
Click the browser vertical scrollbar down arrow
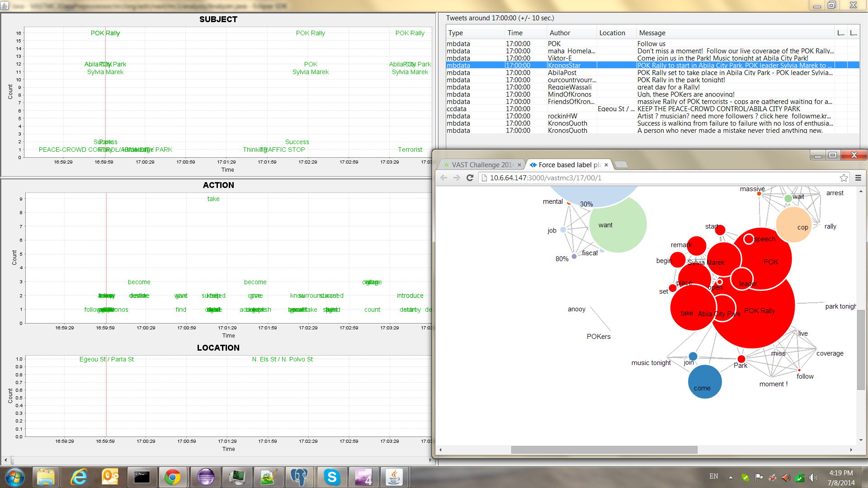(861, 440)
